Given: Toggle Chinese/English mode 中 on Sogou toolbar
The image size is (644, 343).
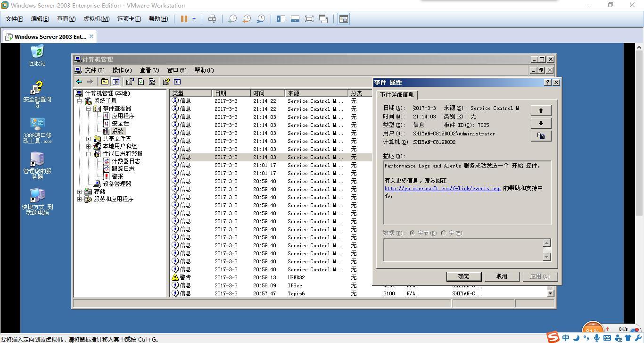Looking at the screenshot, I should 566,338.
